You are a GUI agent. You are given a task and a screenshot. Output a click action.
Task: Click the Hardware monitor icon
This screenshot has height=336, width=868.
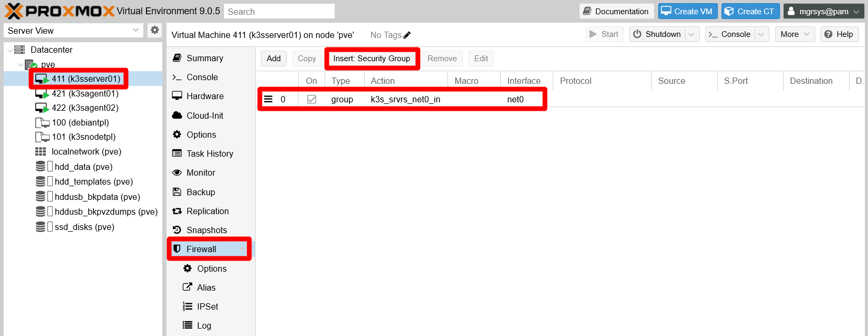177,96
